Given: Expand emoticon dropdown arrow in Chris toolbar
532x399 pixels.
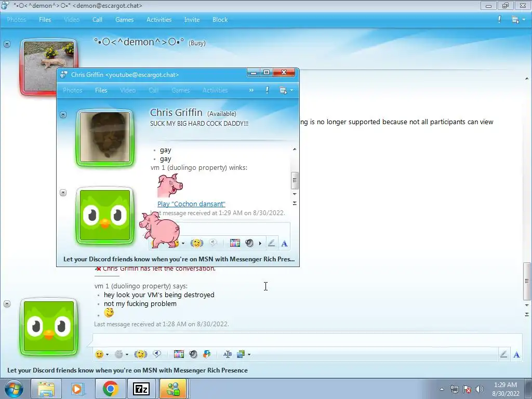Looking at the screenshot, I should point(183,243).
